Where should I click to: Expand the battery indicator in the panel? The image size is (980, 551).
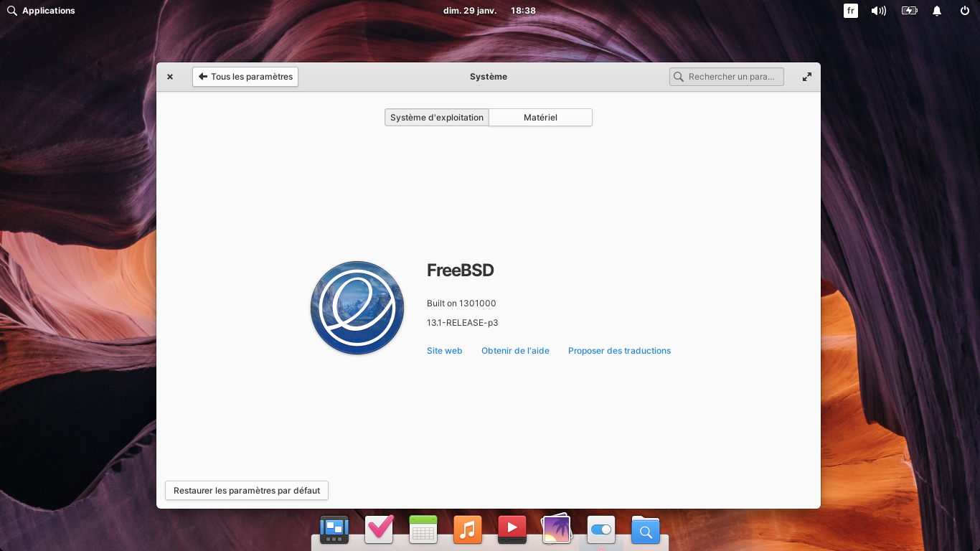coord(909,11)
